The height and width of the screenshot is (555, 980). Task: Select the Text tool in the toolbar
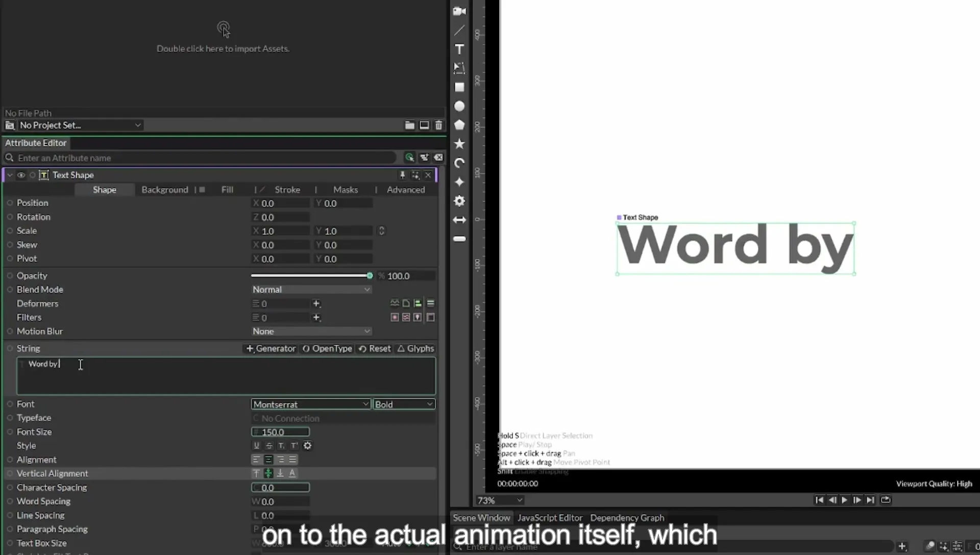click(459, 49)
